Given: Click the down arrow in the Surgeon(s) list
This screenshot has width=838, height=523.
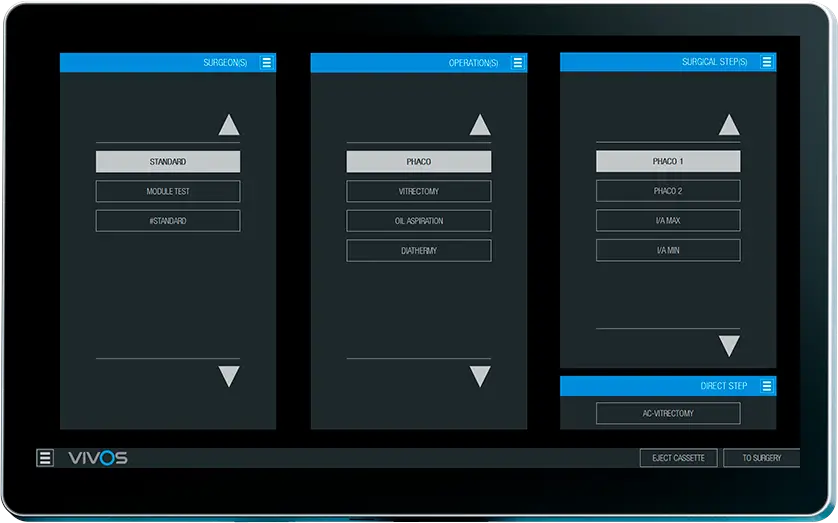Looking at the screenshot, I should click(x=229, y=376).
